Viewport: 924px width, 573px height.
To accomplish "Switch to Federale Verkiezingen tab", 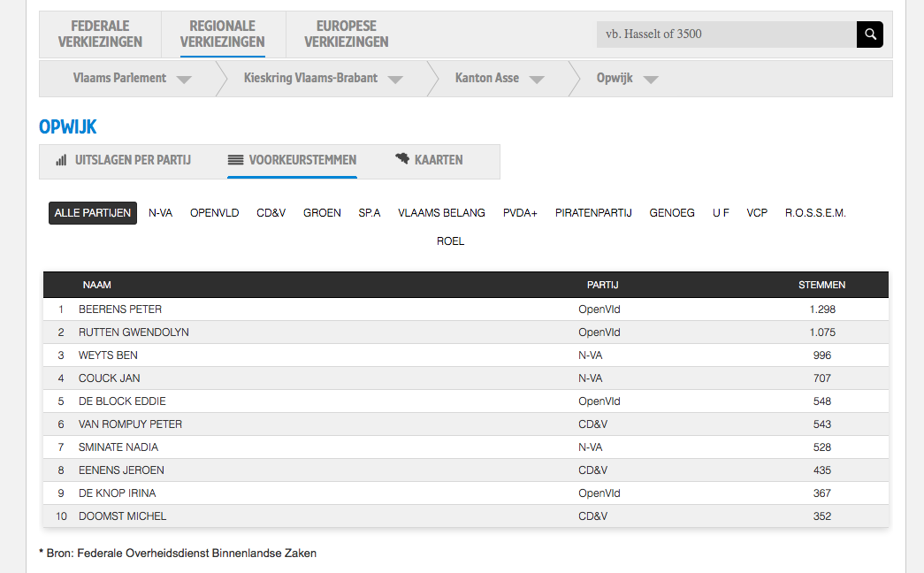I will pyautogui.click(x=100, y=34).
